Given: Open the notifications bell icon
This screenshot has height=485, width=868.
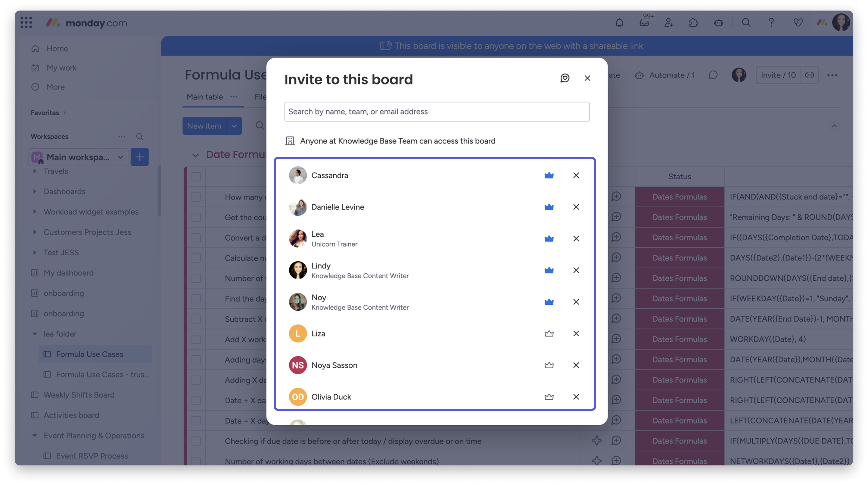Looking at the screenshot, I should click(x=619, y=23).
